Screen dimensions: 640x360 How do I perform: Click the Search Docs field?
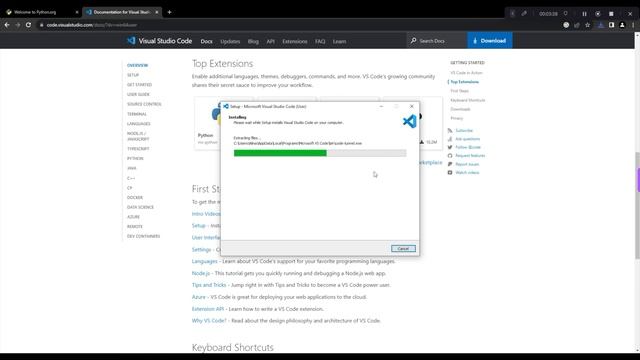(x=437, y=41)
